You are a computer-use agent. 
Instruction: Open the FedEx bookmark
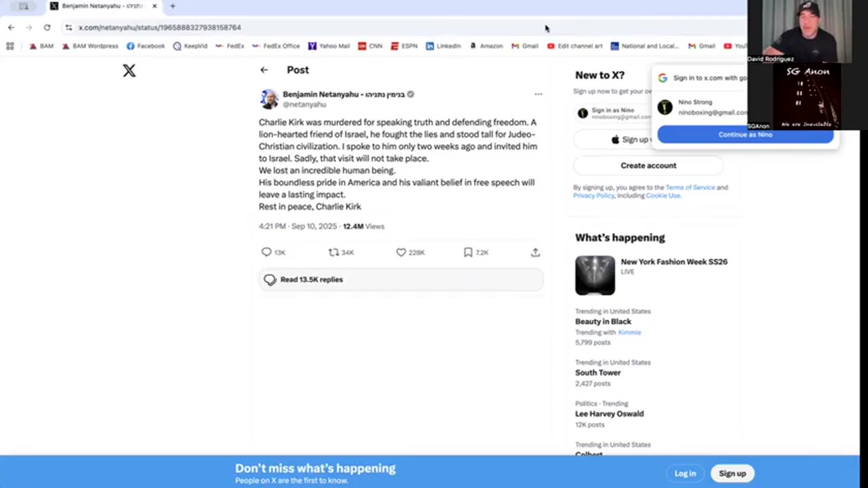pyautogui.click(x=230, y=46)
